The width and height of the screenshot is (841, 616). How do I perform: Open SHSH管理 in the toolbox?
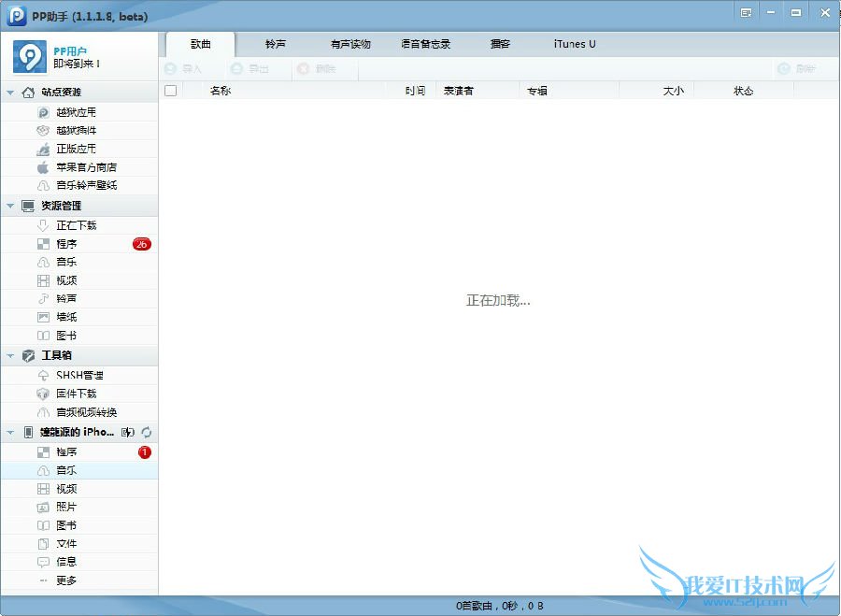pos(79,375)
